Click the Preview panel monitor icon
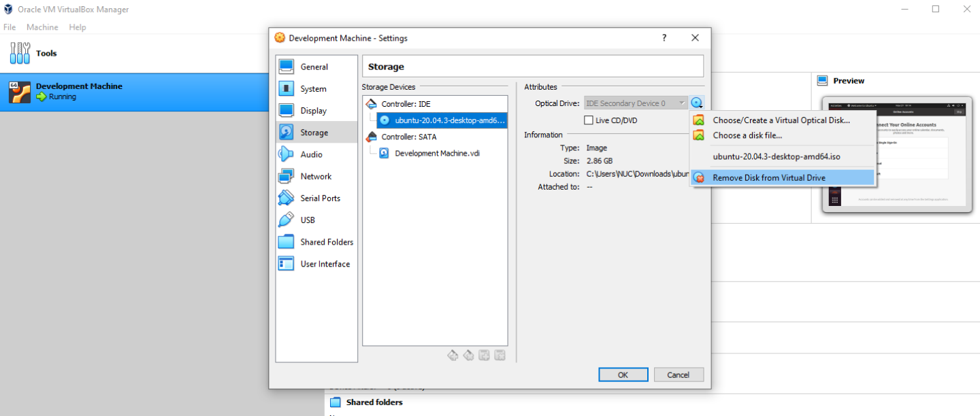This screenshot has height=416, width=980. tap(822, 80)
